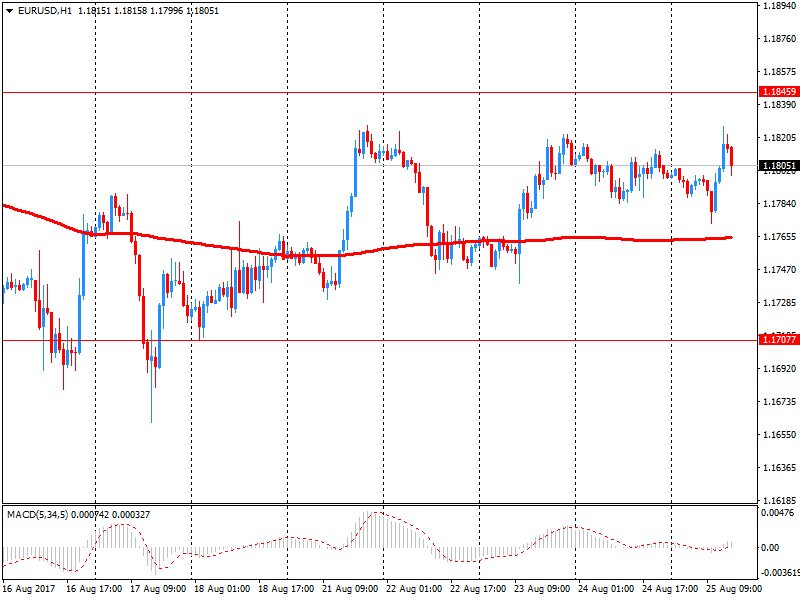Image resolution: width=800 pixels, height=600 pixels.
Task: Click price axis value 1.16185
Action: [x=779, y=501]
